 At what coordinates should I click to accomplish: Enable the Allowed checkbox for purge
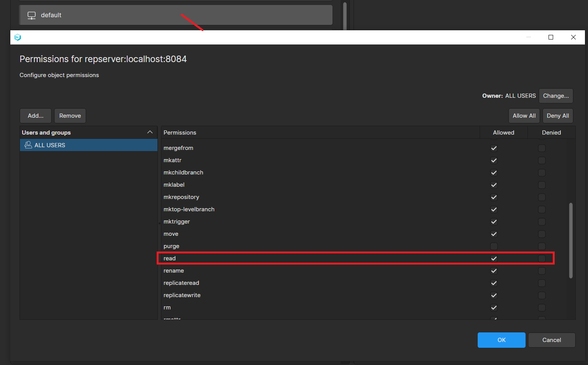pos(494,246)
